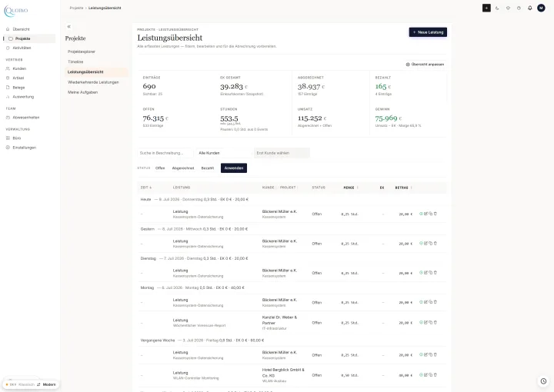Delete the Kanzlei Dr. Weber entry
The height and width of the screenshot is (392, 554).
[x=436, y=322]
